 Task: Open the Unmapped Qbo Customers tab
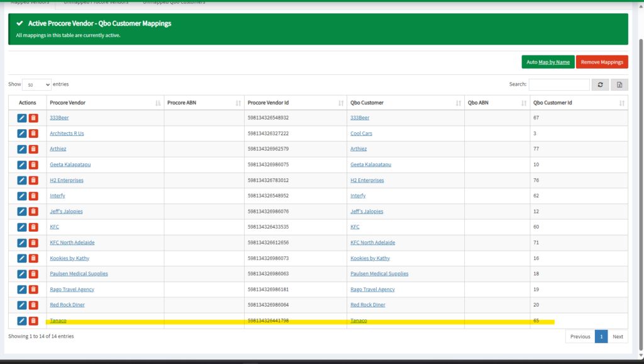174,3
